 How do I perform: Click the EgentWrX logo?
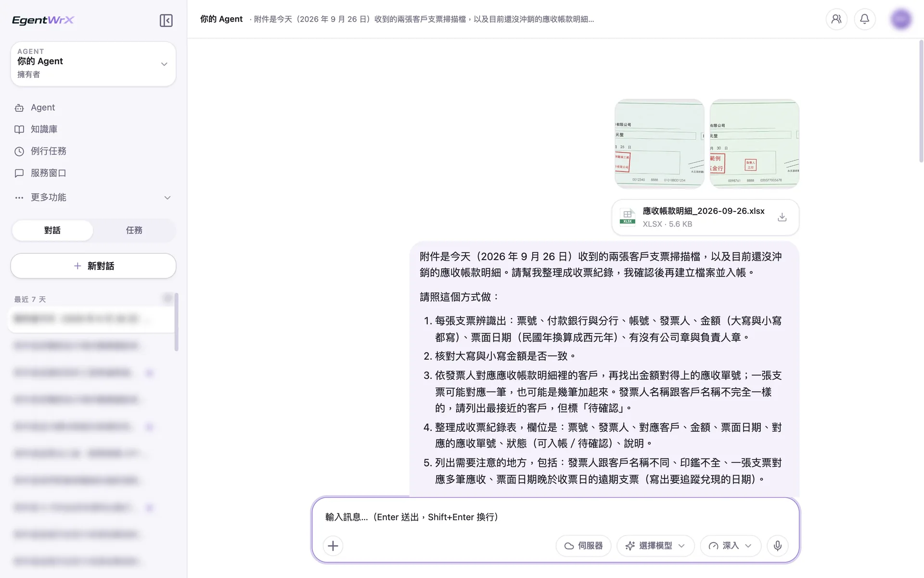(x=43, y=20)
